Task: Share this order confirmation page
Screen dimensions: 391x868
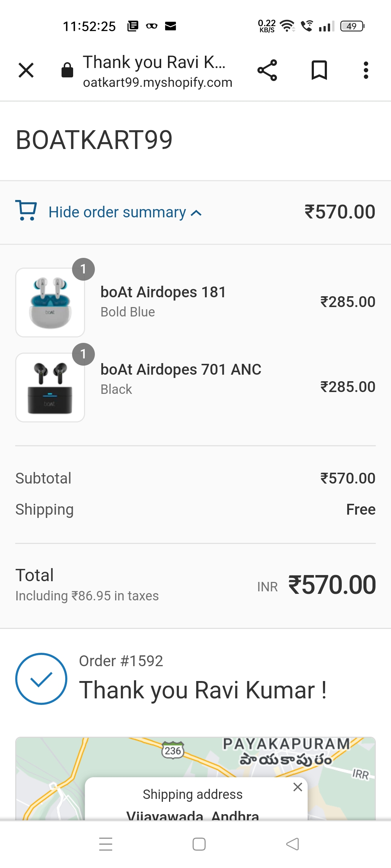Action: pos(267,70)
